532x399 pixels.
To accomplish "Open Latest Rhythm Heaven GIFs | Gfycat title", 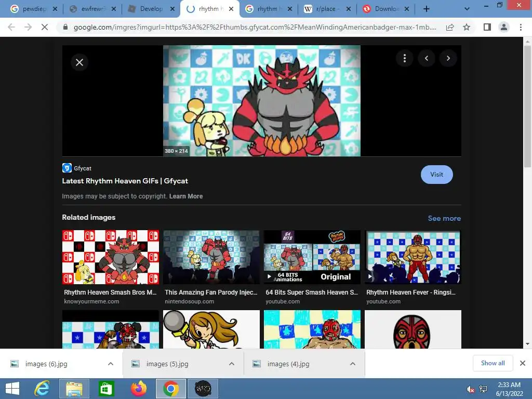I will point(125,181).
